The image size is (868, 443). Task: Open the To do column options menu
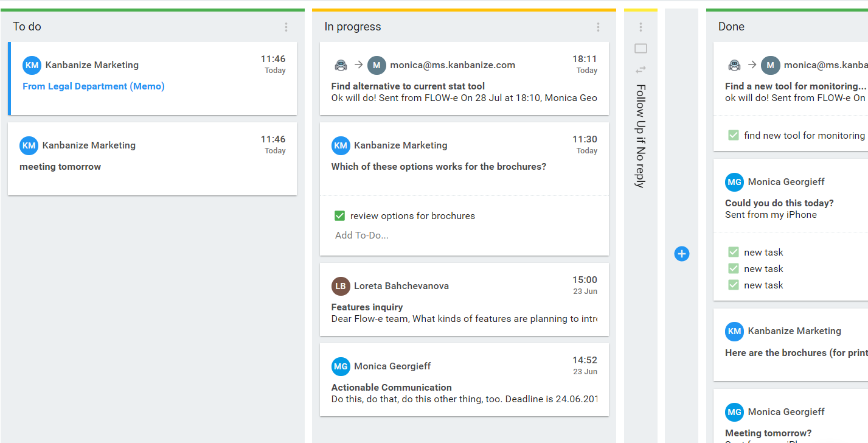pos(286,27)
